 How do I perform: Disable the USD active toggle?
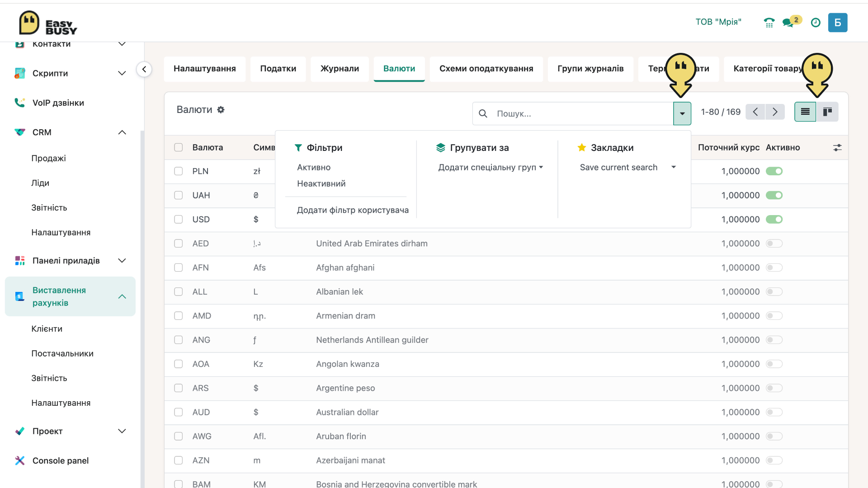(x=774, y=220)
